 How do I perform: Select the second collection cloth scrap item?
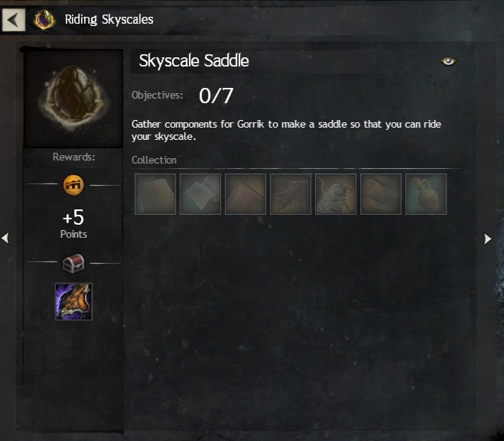point(200,194)
